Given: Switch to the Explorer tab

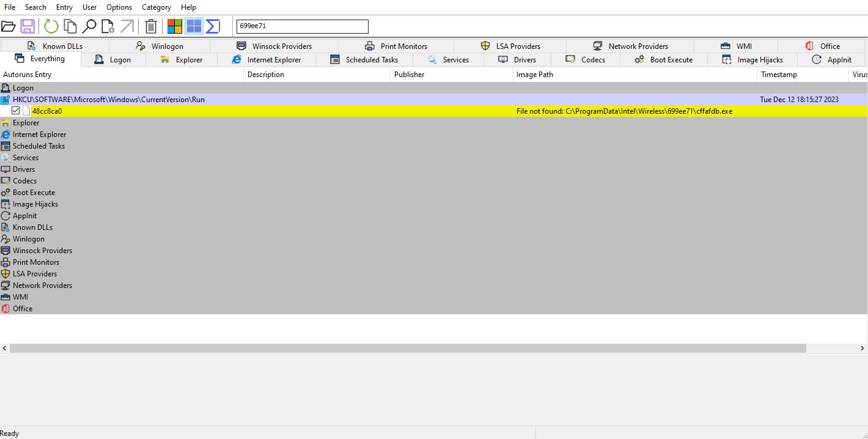Looking at the screenshot, I should coord(182,59).
